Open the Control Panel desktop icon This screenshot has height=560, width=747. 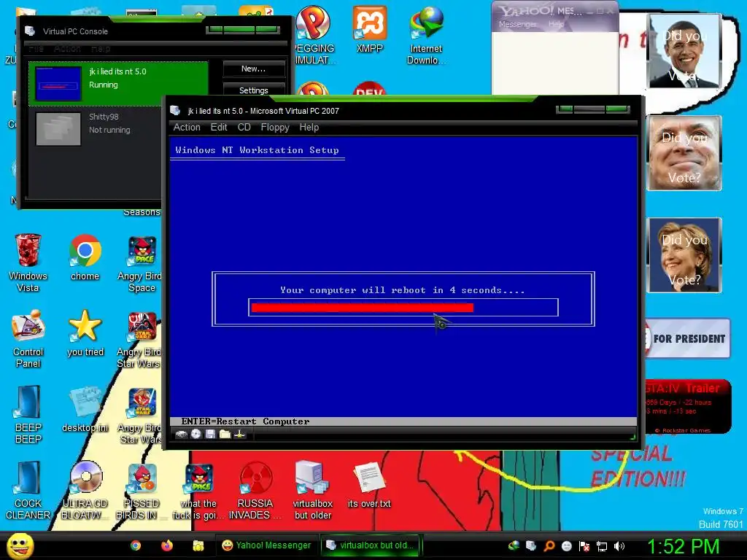pyautogui.click(x=28, y=338)
